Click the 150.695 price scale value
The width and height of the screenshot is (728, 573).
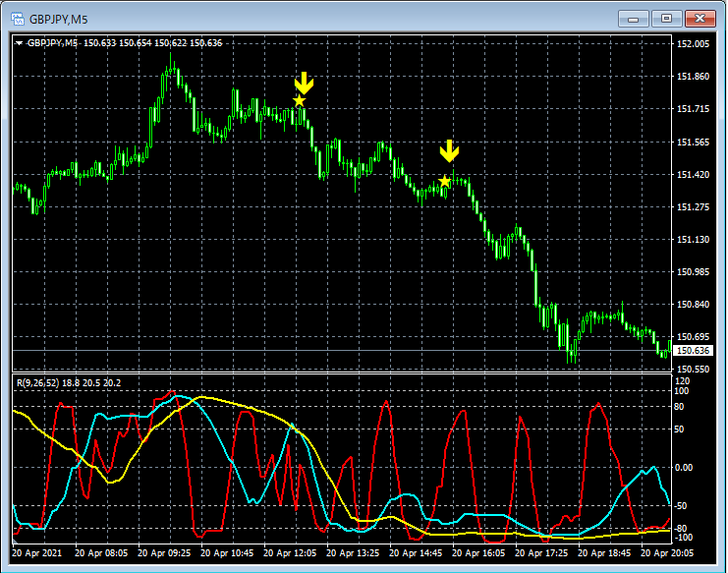coord(694,337)
